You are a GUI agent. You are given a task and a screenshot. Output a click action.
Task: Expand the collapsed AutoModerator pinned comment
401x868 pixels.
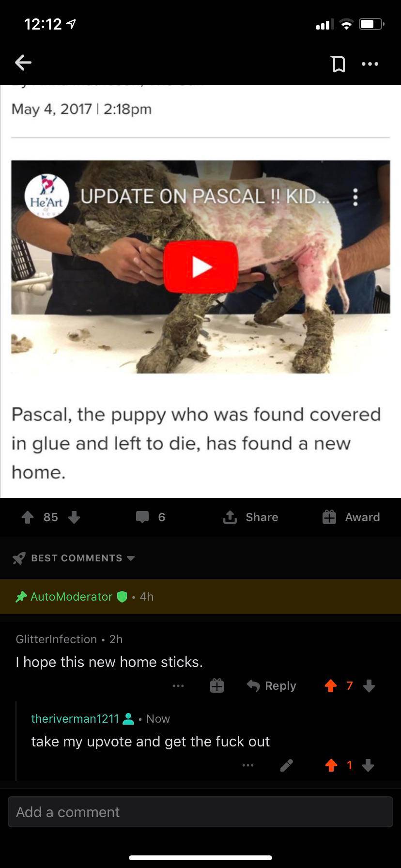coord(200,597)
